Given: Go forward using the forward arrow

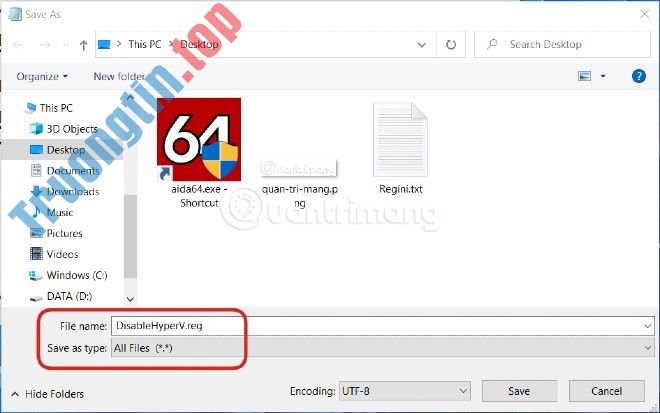Looking at the screenshot, I should [x=45, y=45].
